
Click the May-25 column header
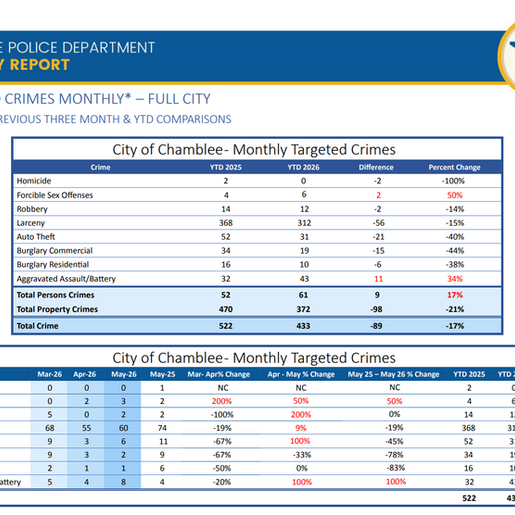click(x=162, y=374)
